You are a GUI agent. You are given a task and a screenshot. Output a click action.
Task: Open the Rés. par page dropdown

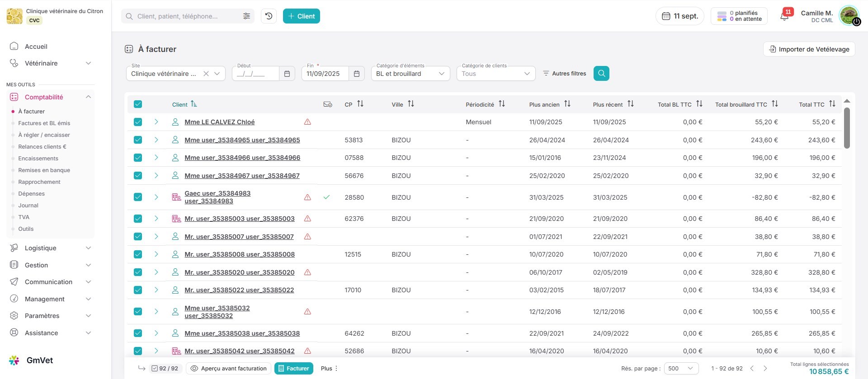(681, 368)
